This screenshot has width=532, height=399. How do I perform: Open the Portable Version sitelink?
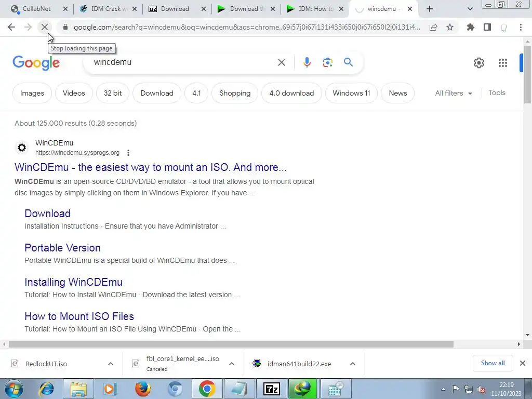click(62, 248)
